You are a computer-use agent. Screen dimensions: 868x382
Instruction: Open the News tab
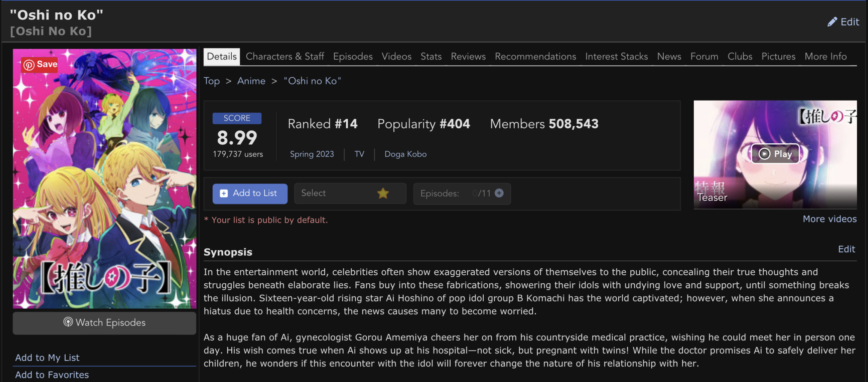click(x=669, y=56)
